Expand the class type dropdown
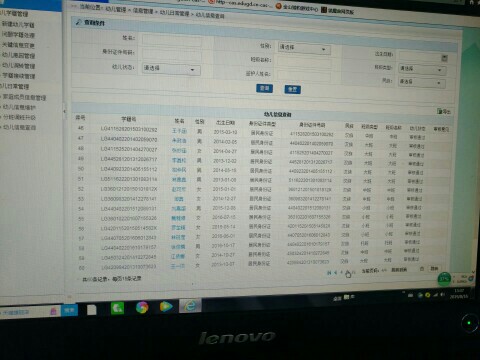This screenshot has height=360, width=480. click(x=422, y=69)
